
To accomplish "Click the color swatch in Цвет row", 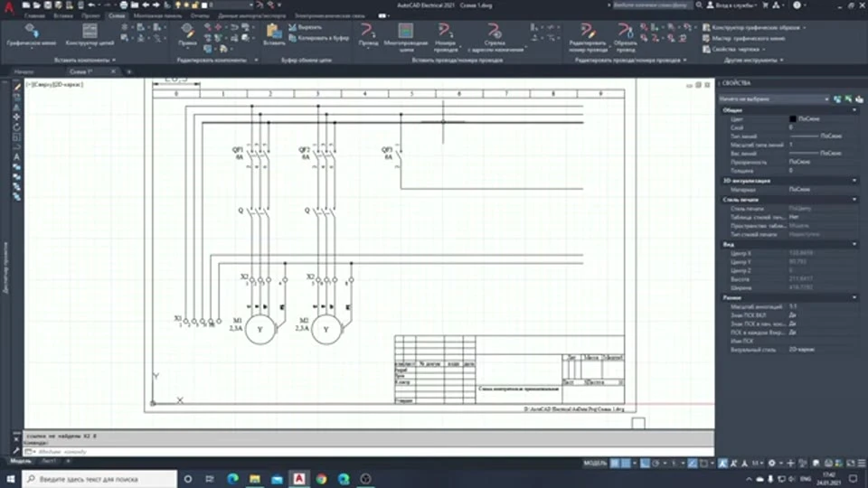I will coord(792,119).
